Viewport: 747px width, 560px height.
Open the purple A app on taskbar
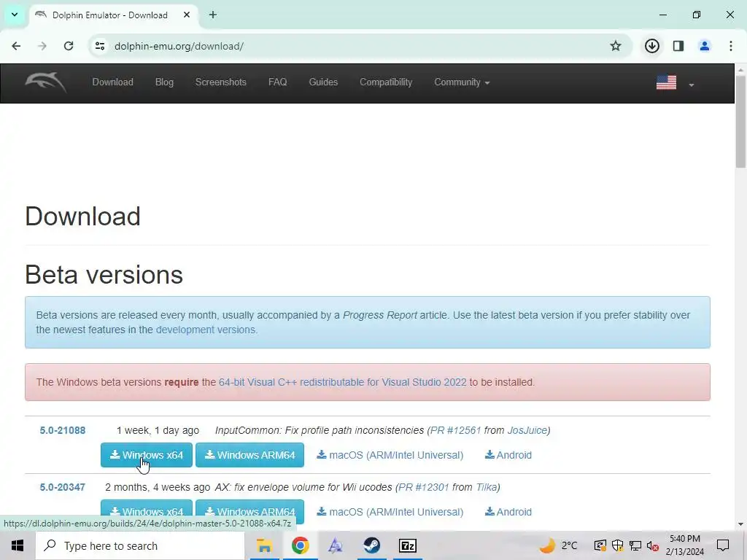336,545
